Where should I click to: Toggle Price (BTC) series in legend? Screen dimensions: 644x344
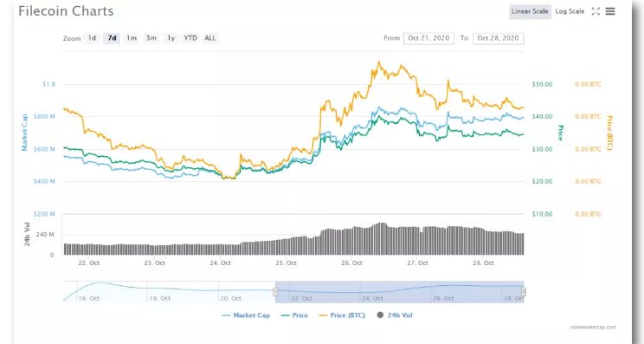(x=342, y=315)
